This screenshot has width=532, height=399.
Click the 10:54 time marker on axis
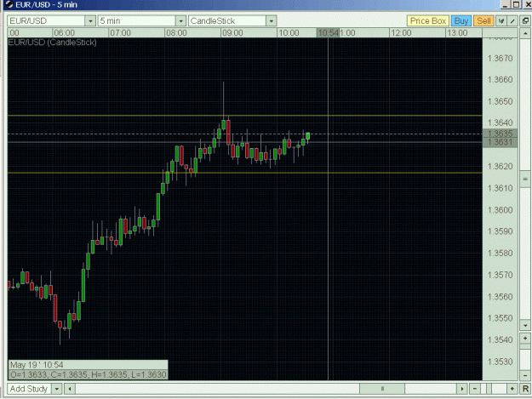pyautogui.click(x=328, y=33)
